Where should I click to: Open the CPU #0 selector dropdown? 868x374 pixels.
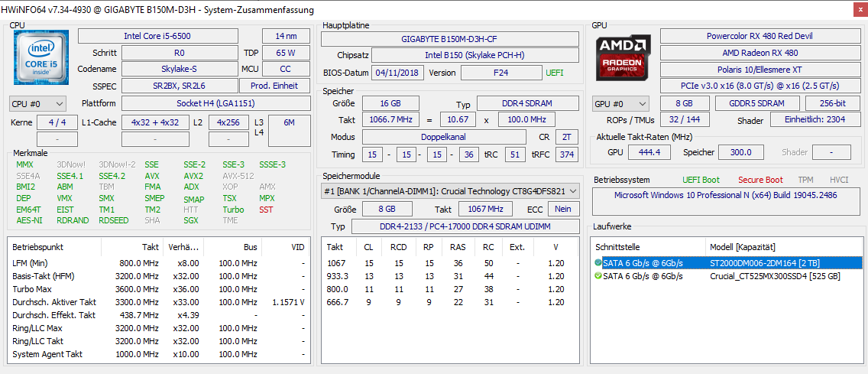[38, 103]
